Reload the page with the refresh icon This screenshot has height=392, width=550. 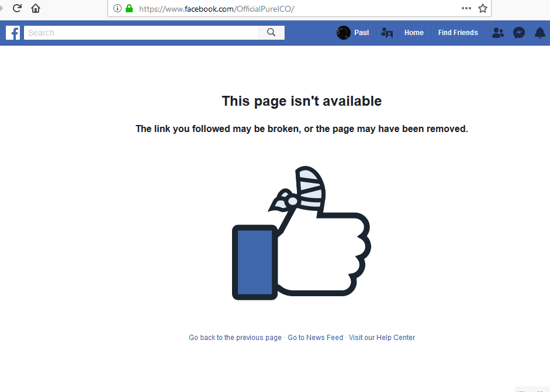[x=17, y=8]
